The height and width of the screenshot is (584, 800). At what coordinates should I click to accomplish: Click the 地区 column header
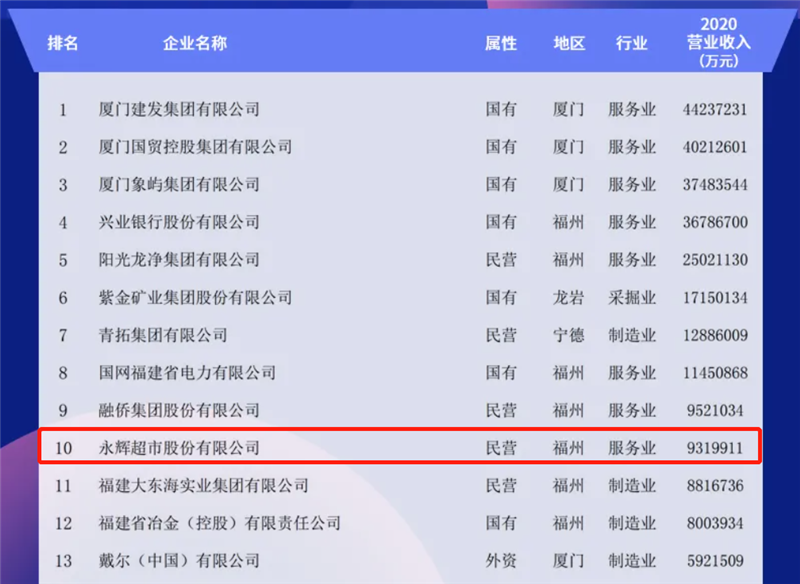(x=568, y=44)
